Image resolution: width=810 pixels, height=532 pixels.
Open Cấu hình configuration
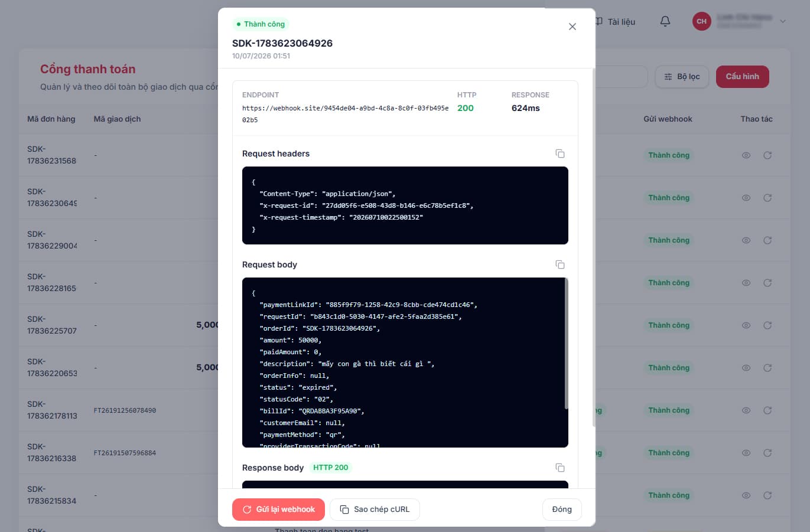click(743, 77)
